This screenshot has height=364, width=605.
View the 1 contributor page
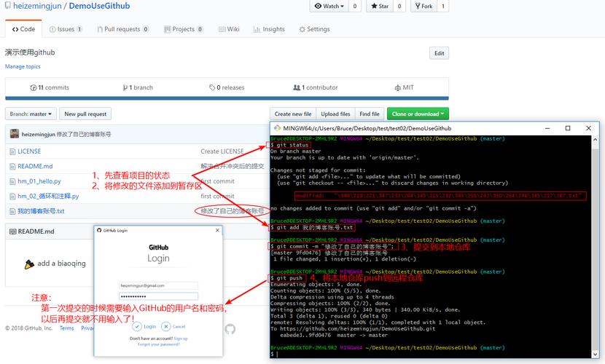click(316, 87)
